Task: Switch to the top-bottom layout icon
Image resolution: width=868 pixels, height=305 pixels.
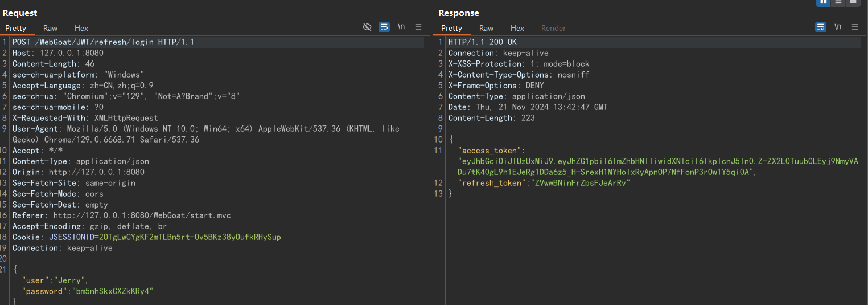Action: [x=838, y=2]
